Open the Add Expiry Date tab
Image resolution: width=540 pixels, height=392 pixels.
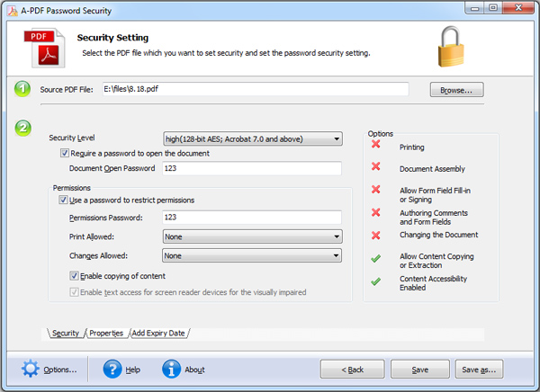tap(158, 334)
